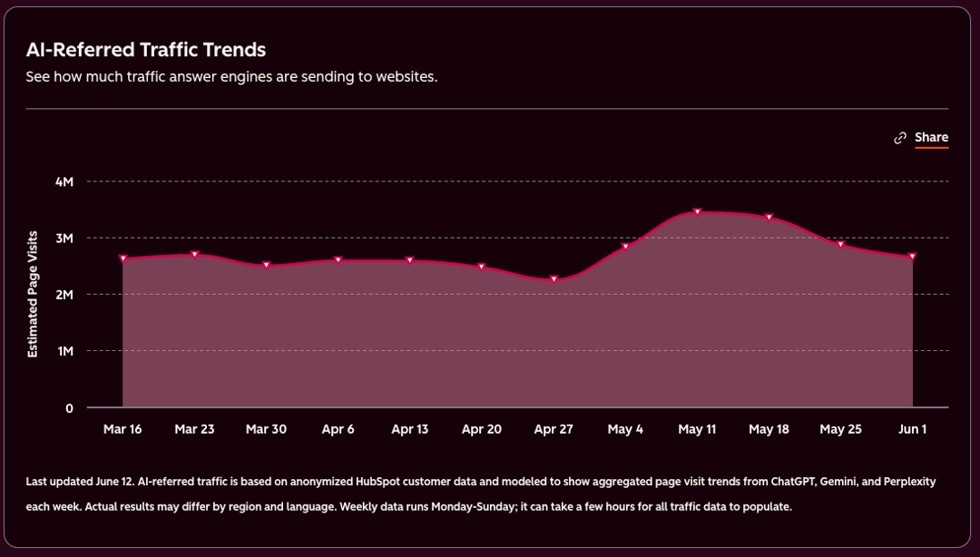Click the 'Apr 6' x-axis label
This screenshot has width=980, height=557.
point(338,429)
